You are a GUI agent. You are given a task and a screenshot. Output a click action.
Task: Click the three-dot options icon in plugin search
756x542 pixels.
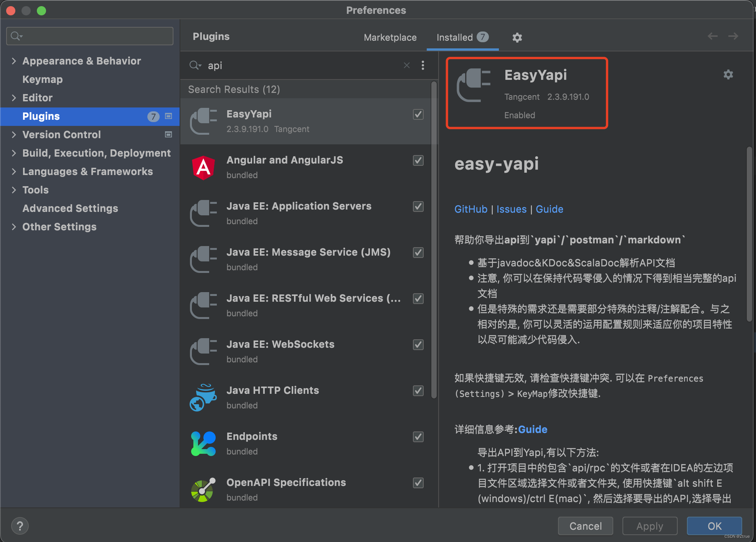(x=423, y=65)
